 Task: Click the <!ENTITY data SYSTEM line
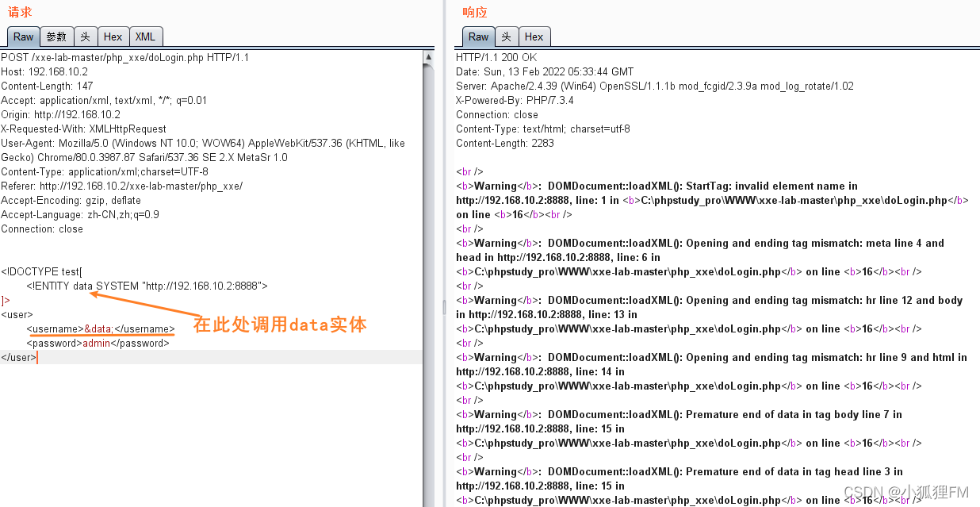pos(147,286)
